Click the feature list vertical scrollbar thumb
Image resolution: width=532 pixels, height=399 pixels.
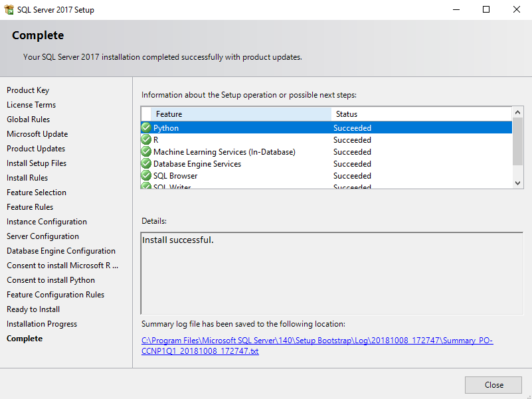[x=518, y=141]
